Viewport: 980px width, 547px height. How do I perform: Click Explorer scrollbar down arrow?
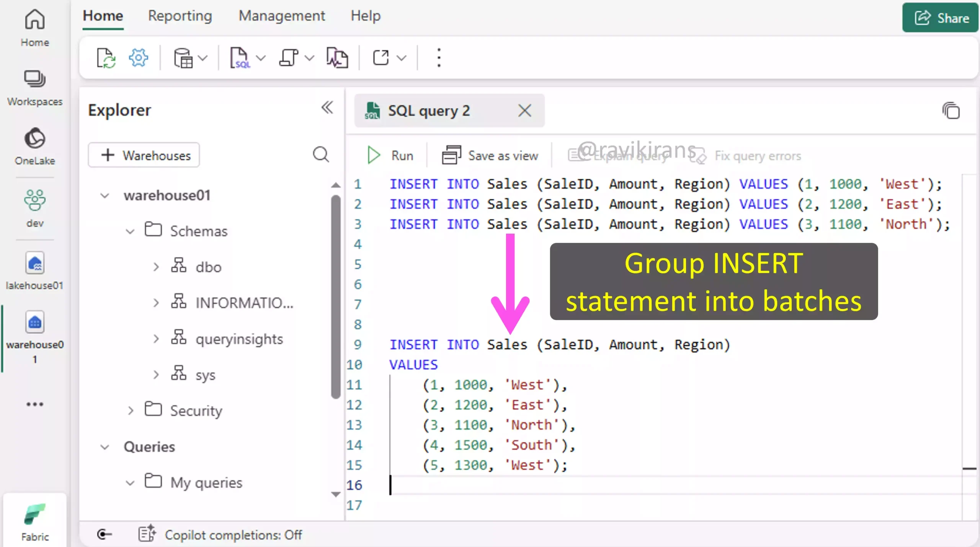(x=336, y=494)
